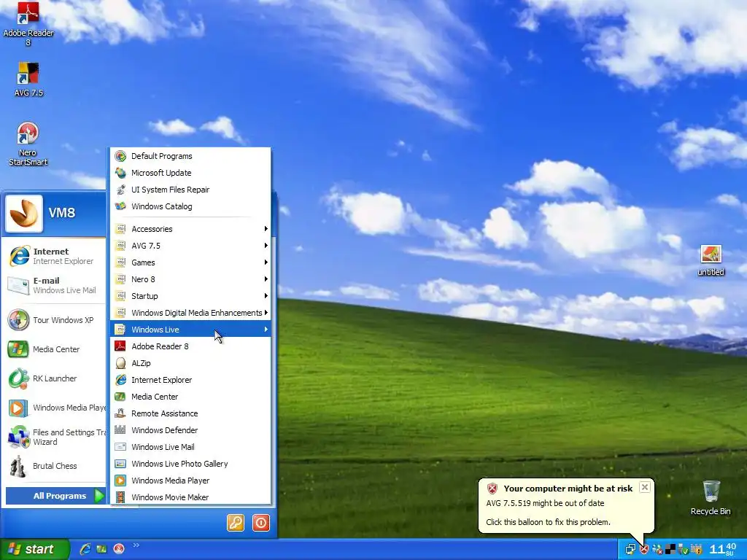
Task: Click the AVG four-square tray icon
Action: [670, 550]
